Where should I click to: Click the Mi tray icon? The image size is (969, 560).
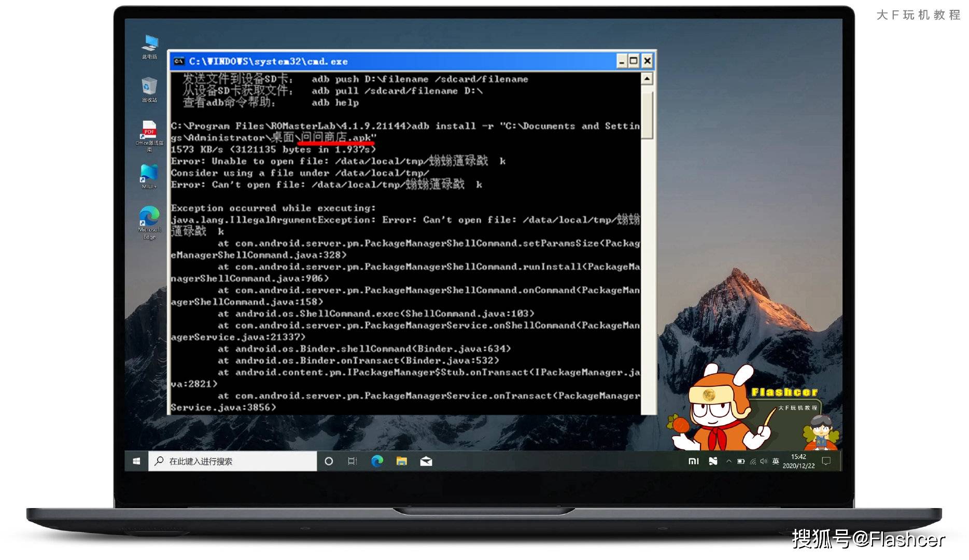(x=694, y=461)
